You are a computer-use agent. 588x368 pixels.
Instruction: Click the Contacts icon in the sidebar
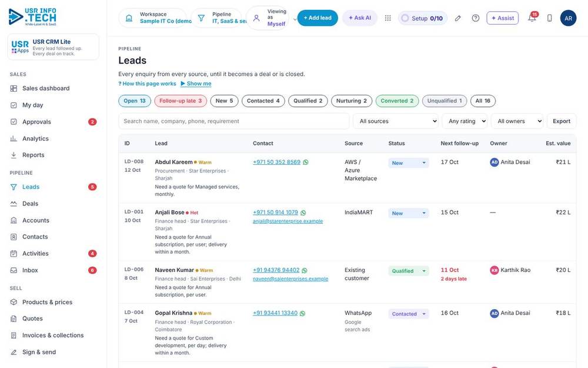point(14,237)
